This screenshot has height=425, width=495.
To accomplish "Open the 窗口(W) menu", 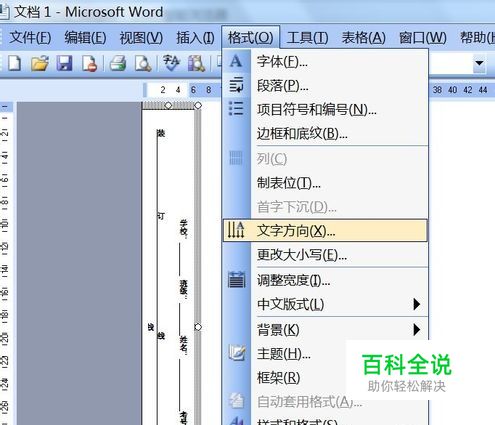I will (423, 37).
